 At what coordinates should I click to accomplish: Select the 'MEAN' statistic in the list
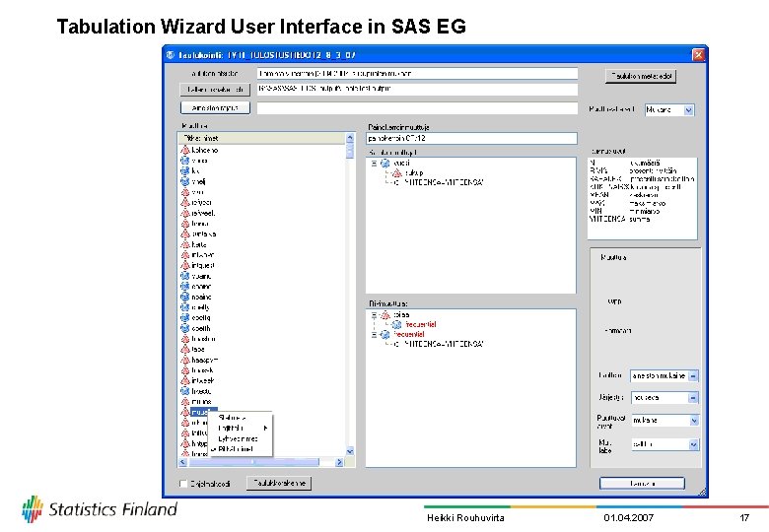click(642, 195)
